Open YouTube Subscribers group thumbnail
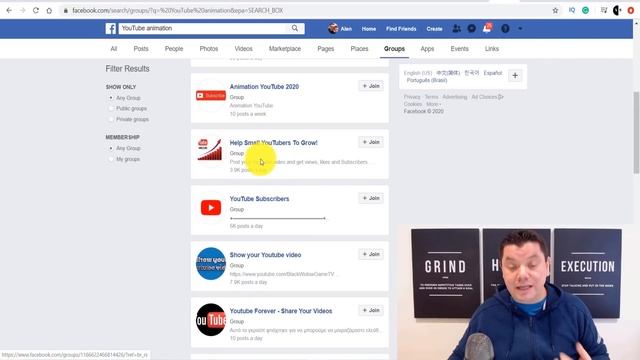 coord(211,208)
